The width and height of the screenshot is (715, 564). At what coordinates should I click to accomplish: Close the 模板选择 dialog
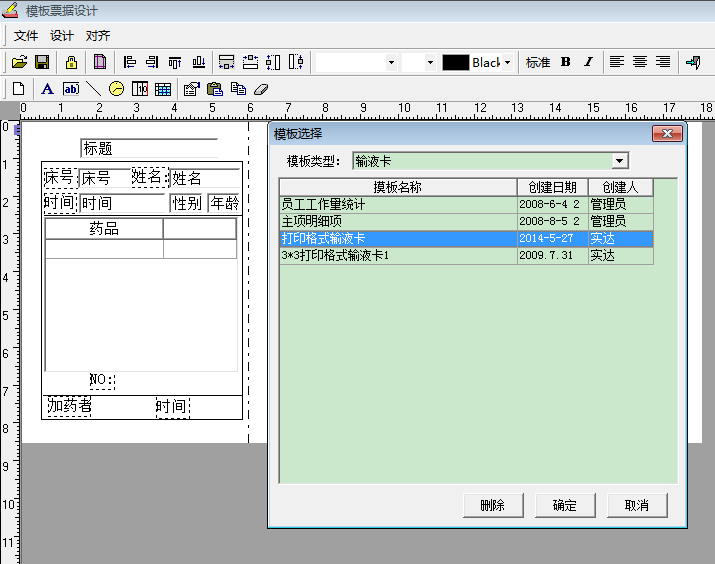667,133
